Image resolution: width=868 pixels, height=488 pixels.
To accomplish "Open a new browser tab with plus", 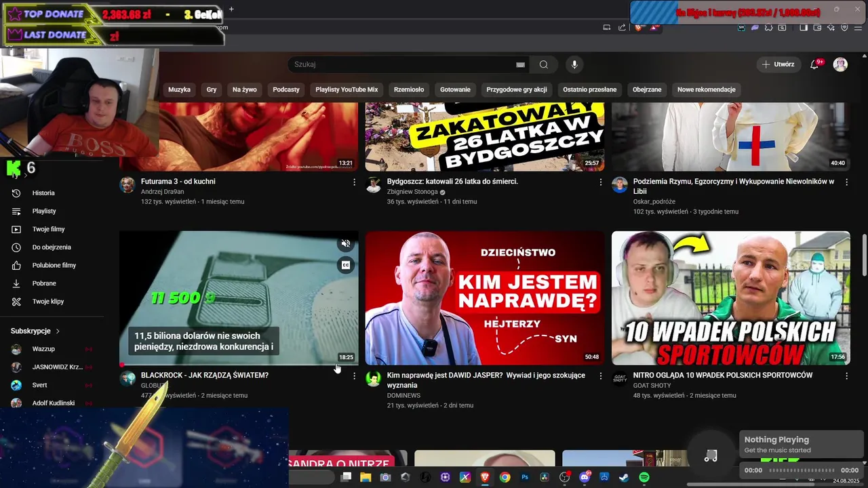I will (231, 9).
